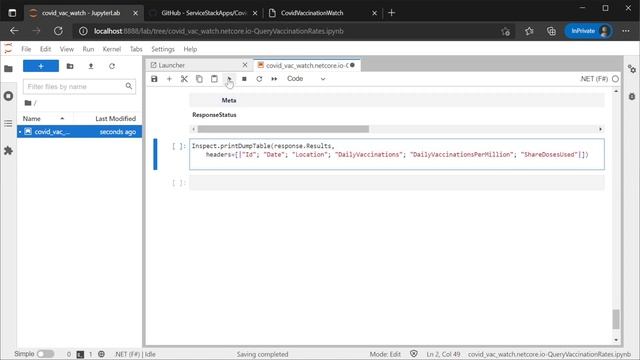Click the notebook scroll-up arrow
The height and width of the screenshot is (360, 640).
(x=616, y=91)
